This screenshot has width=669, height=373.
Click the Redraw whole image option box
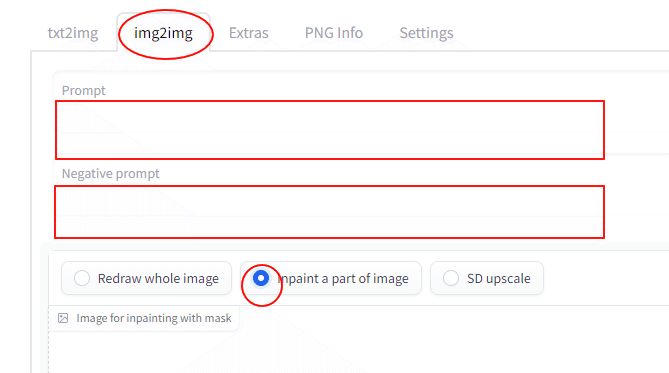(x=146, y=278)
